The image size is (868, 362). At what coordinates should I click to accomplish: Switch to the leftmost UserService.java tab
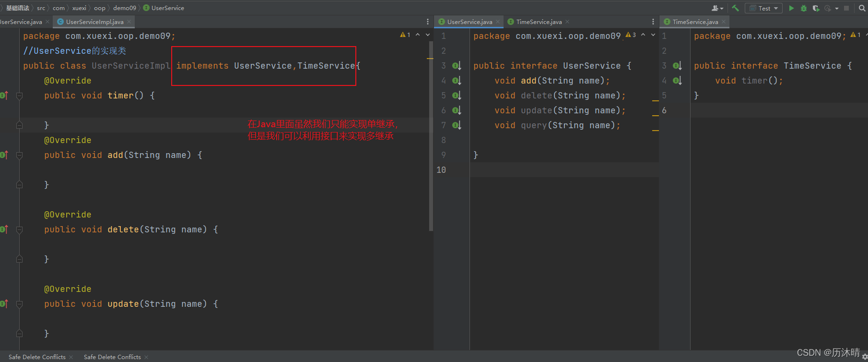tap(21, 22)
